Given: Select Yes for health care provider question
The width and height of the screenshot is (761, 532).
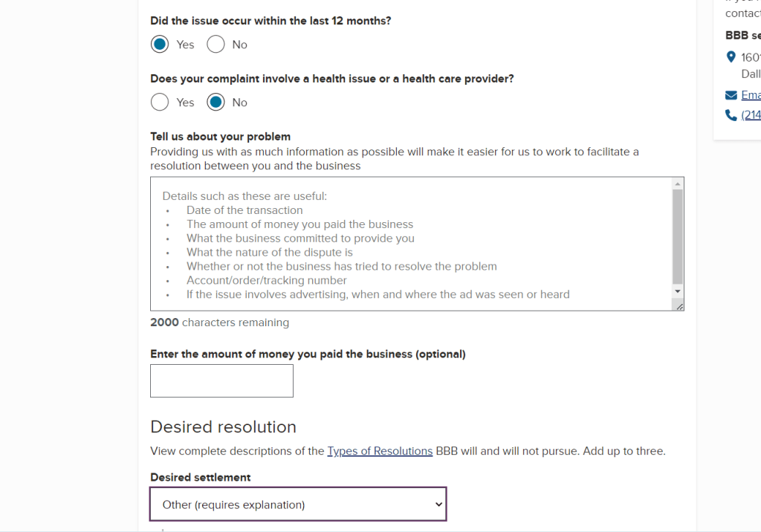Looking at the screenshot, I should 159,102.
